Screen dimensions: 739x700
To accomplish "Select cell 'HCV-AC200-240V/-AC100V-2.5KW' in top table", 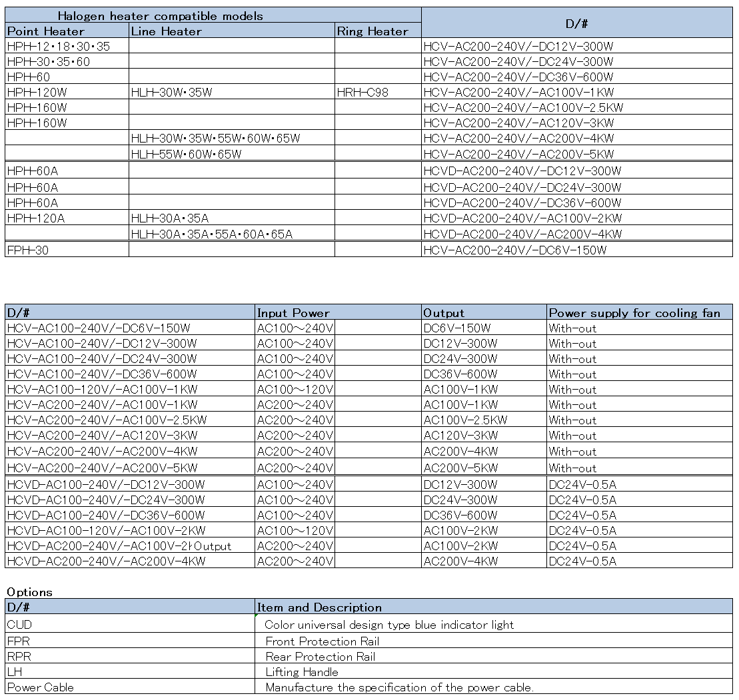I will coord(577,107).
